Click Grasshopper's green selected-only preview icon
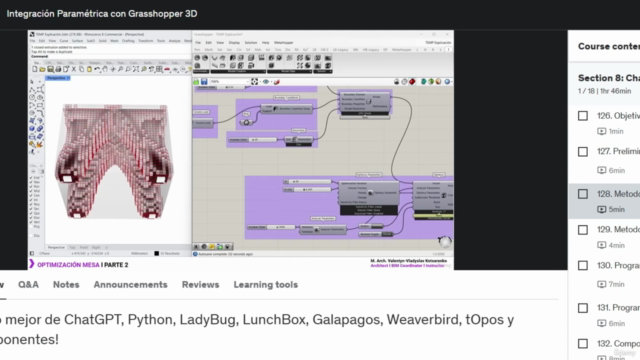Viewport: 640px width, 360px height. tap(431, 82)
